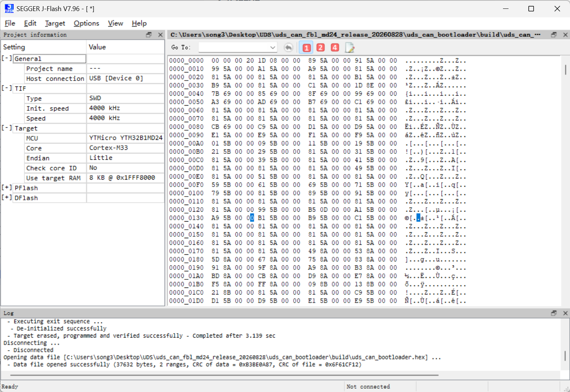
Task: Open the Go To address dropdown
Action: (272, 47)
